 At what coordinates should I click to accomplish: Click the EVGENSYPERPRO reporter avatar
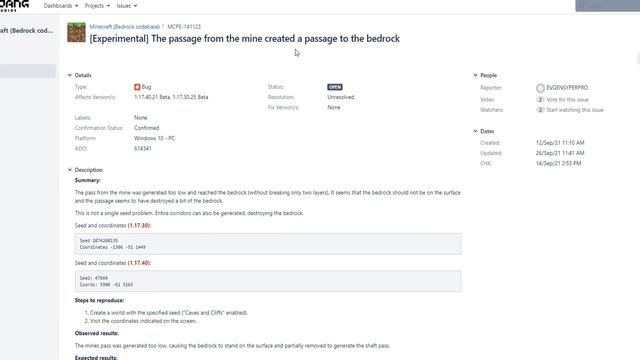540,88
